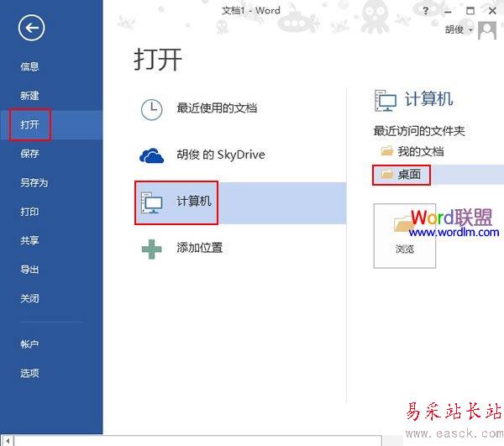
Task: Click the user avatar picture
Action: [x=487, y=30]
